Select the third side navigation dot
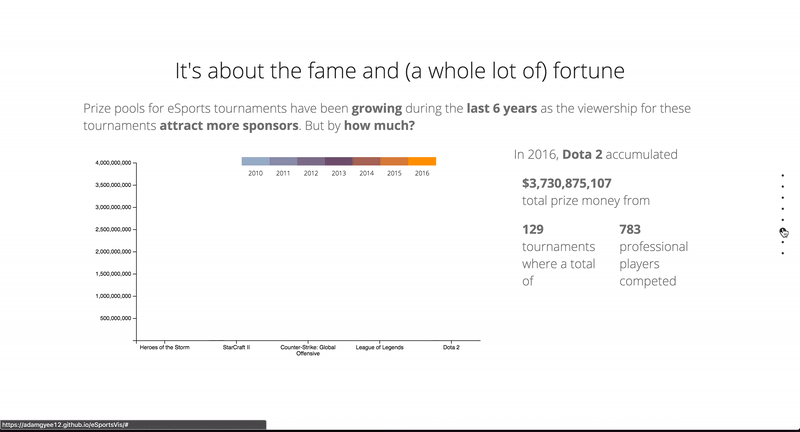Viewport: 800px width, 432px height. pyautogui.click(x=782, y=197)
